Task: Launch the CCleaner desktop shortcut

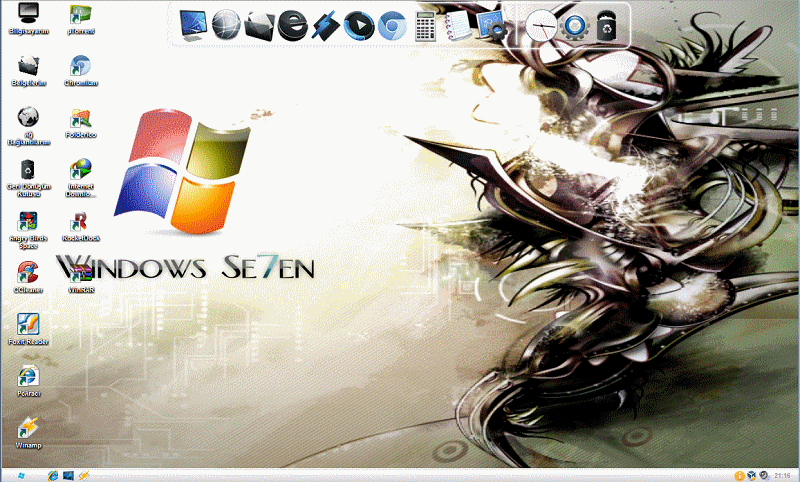Action: pyautogui.click(x=29, y=277)
